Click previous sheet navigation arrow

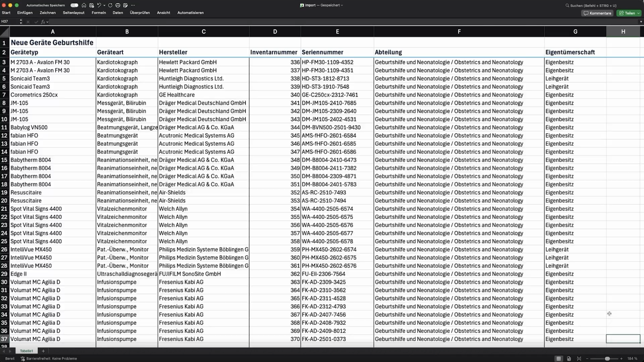click(x=4, y=351)
